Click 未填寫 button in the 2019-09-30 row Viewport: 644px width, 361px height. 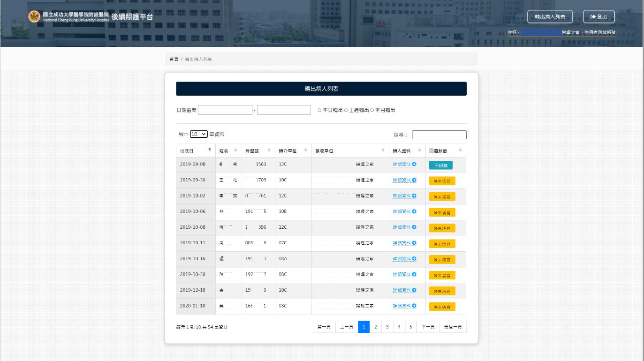pyautogui.click(x=442, y=181)
